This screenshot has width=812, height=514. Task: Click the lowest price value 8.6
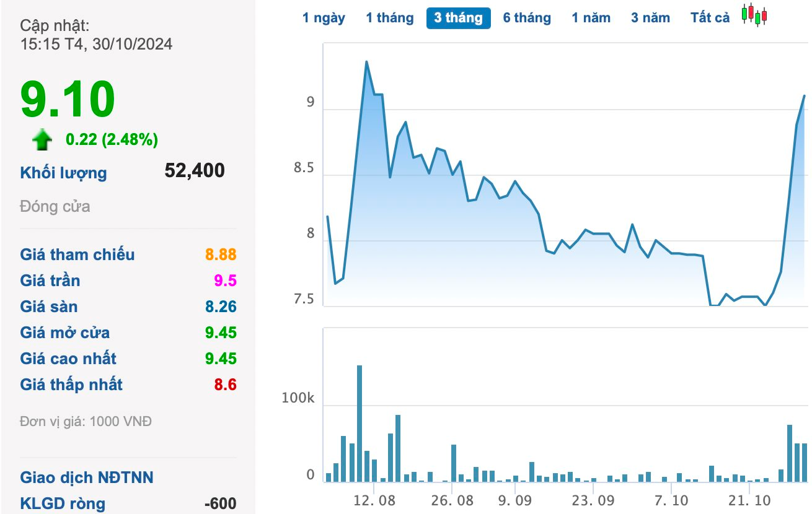click(x=226, y=385)
